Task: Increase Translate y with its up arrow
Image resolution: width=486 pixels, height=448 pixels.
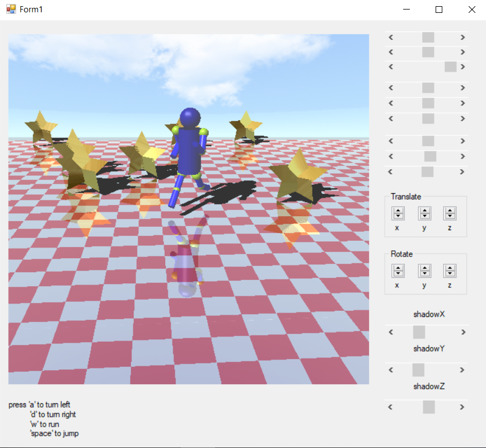Action: point(424,211)
